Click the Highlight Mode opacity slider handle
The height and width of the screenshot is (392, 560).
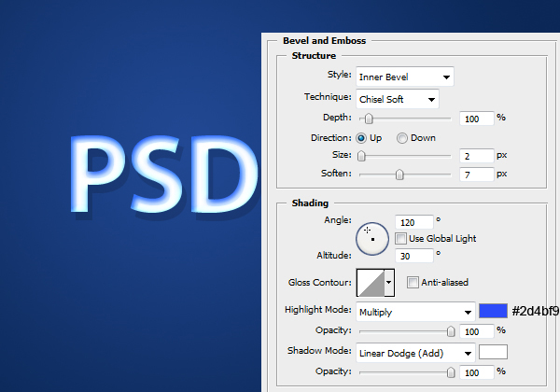click(x=451, y=331)
